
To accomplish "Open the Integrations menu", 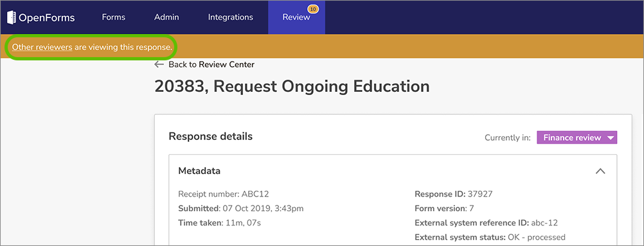I will click(230, 17).
